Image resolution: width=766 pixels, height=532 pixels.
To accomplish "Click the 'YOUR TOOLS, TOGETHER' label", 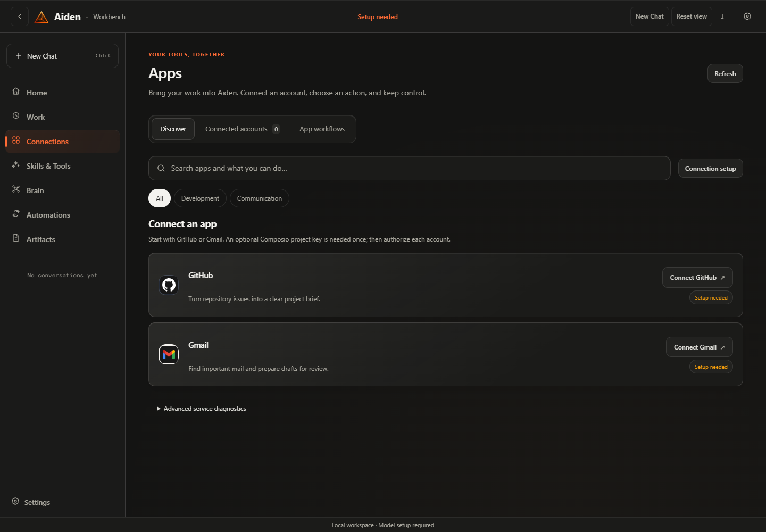I will (187, 54).
